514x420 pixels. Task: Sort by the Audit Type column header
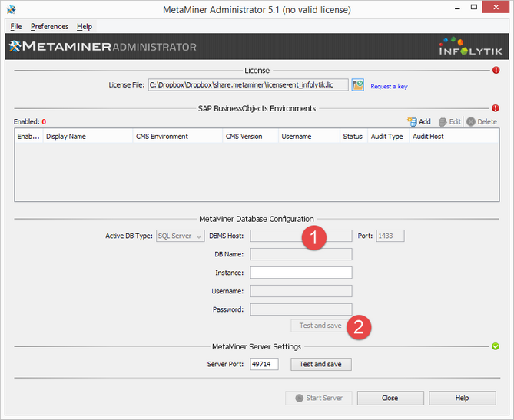click(388, 136)
